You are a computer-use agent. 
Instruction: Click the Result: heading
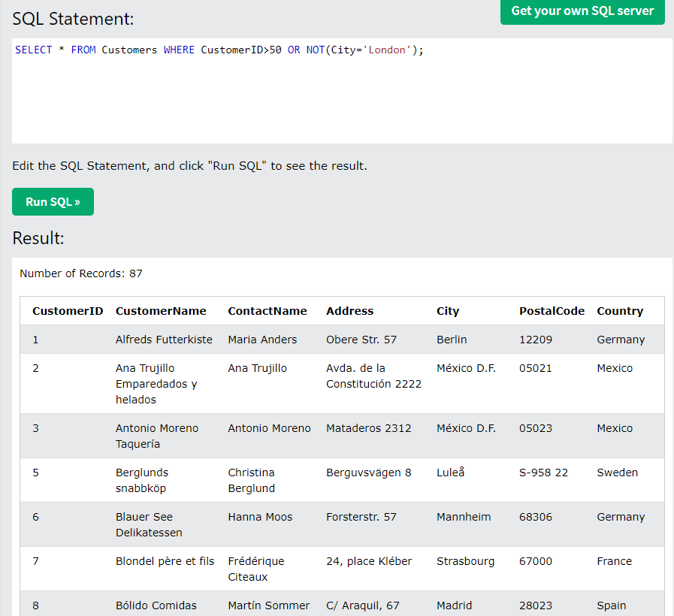[x=38, y=237]
